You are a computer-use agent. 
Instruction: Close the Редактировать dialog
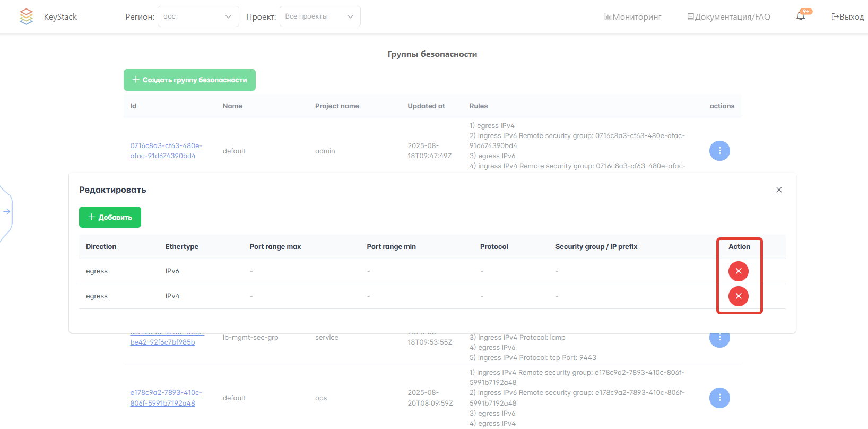pyautogui.click(x=779, y=190)
